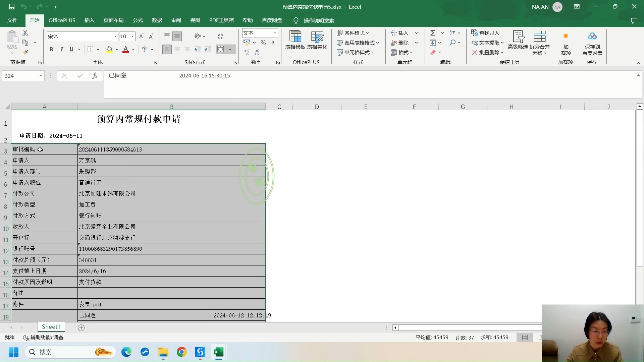Switch to the PDF工具箱 tab
Image resolution: width=644 pixels, height=362 pixels.
(x=221, y=20)
